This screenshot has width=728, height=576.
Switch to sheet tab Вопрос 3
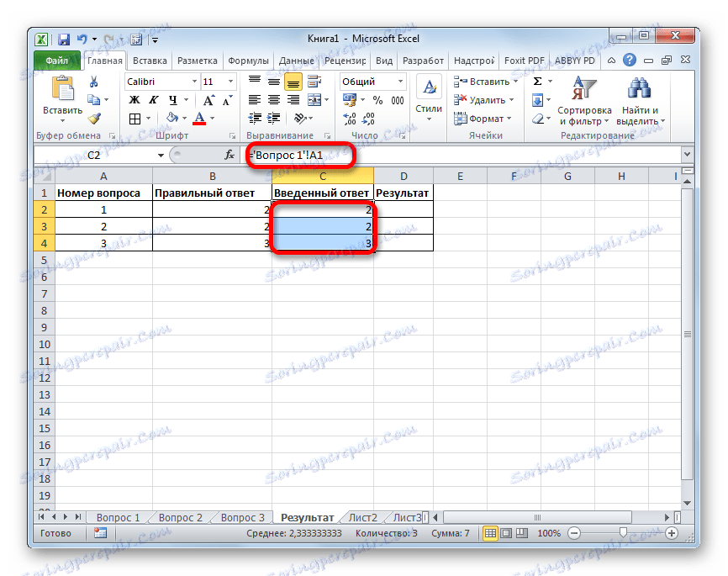click(243, 517)
